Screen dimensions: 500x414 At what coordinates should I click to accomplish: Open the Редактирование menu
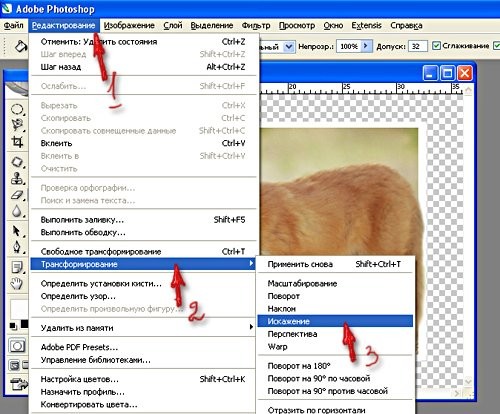[63, 26]
